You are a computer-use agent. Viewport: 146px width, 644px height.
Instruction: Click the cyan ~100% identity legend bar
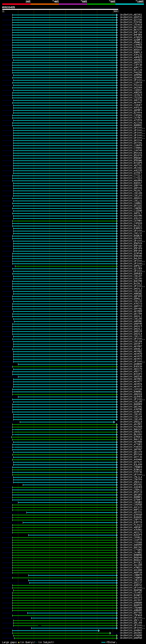pos(130,4)
